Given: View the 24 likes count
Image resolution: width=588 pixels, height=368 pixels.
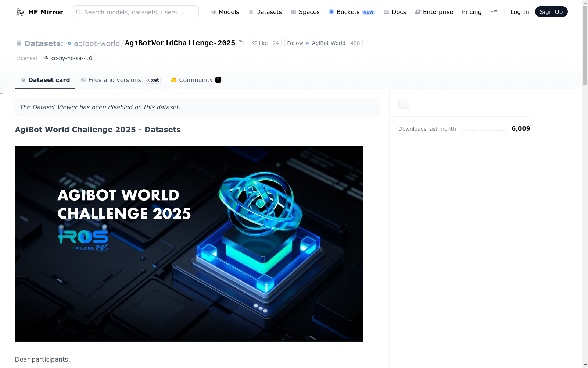Looking at the screenshot, I should [276, 43].
